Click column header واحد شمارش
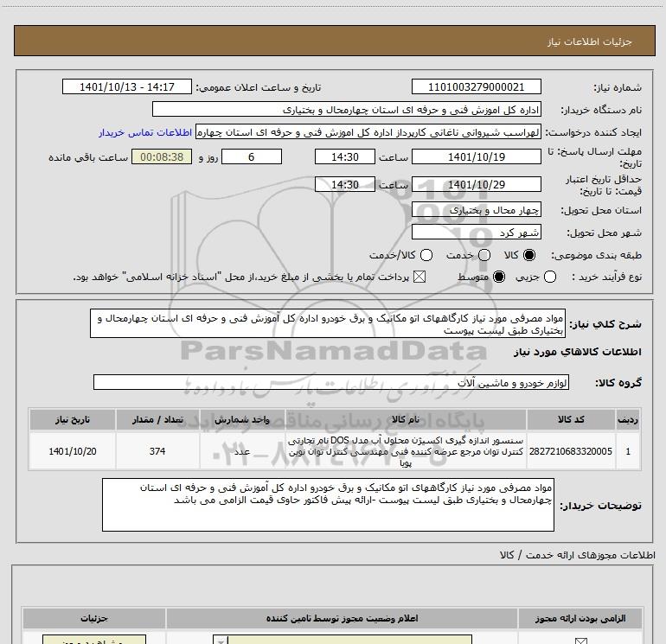Viewport: 666px width, 644px height. [x=242, y=419]
